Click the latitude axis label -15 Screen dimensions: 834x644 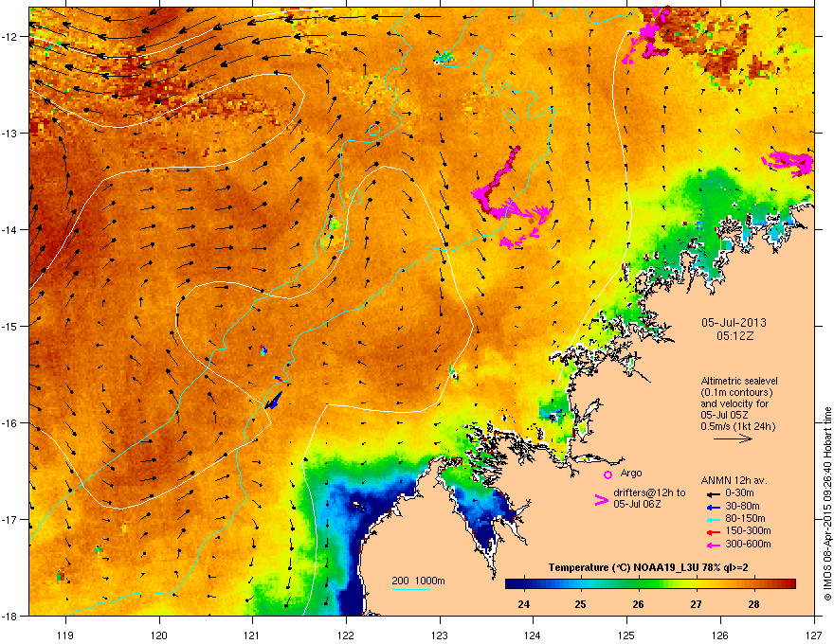(10, 326)
